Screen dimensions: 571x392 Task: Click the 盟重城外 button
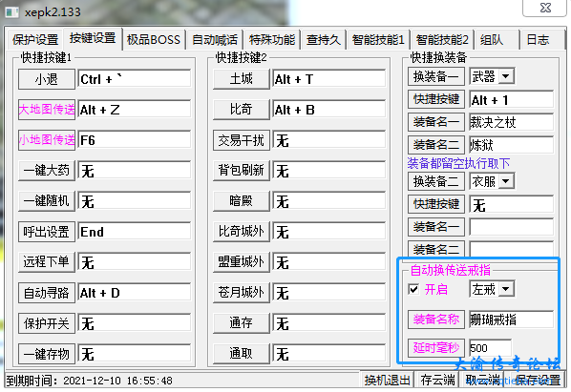point(242,262)
